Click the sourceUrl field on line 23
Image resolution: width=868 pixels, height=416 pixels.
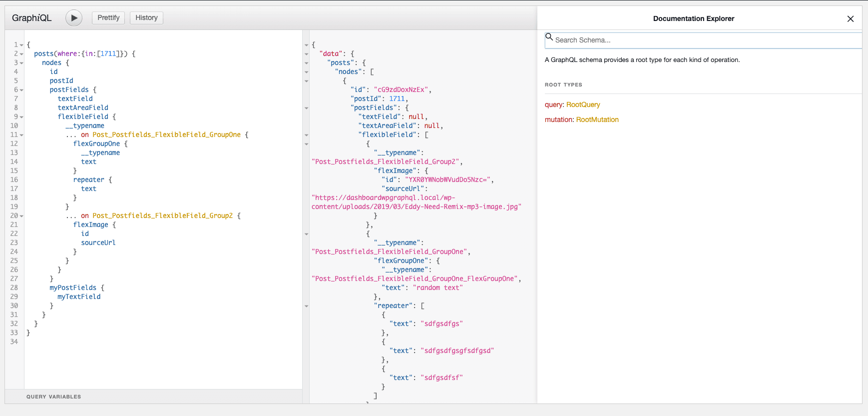(98, 242)
